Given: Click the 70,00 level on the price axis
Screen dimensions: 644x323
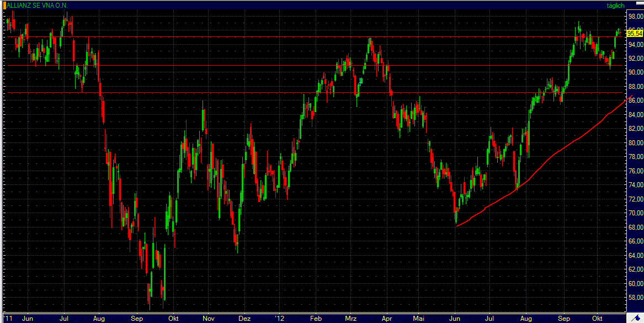Looking at the screenshot, I should (634, 212).
